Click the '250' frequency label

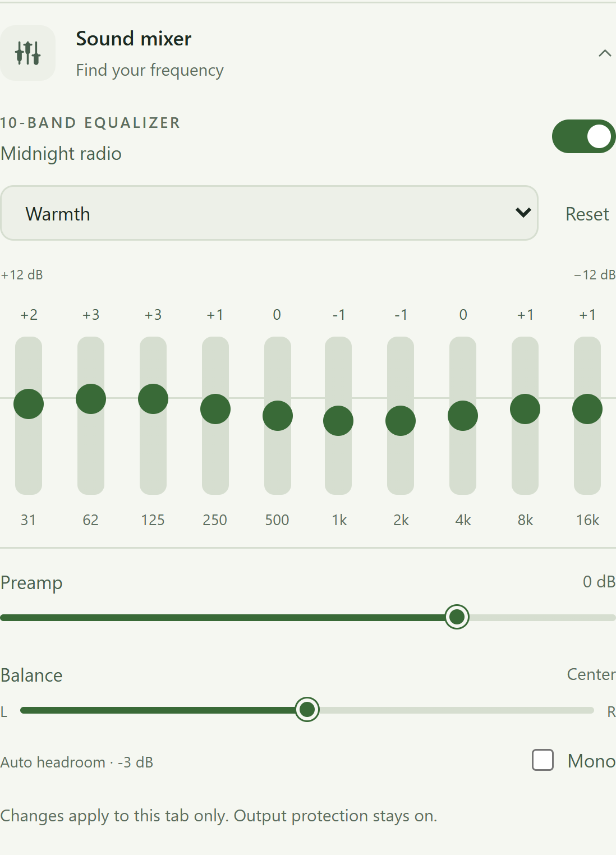pos(215,520)
